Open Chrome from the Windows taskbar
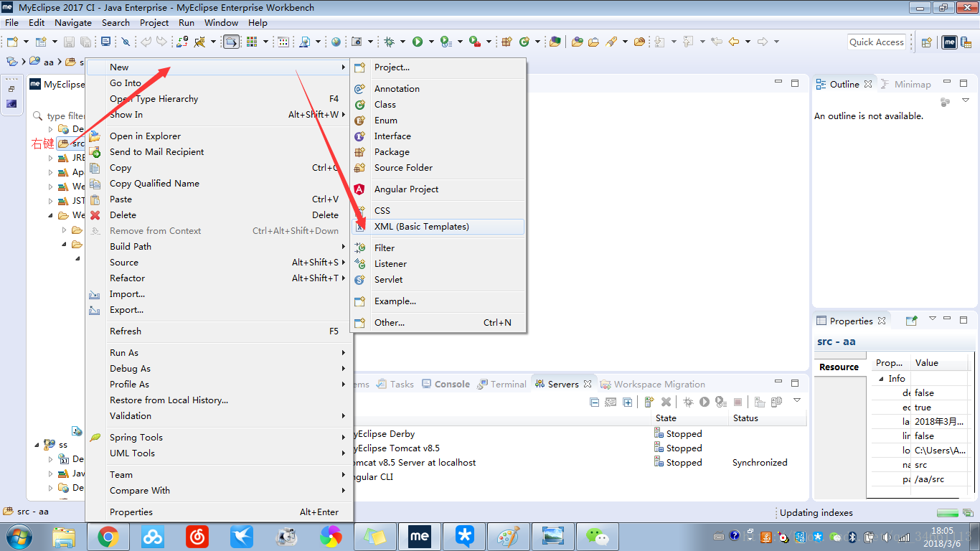Image resolution: width=980 pixels, height=551 pixels. click(108, 536)
